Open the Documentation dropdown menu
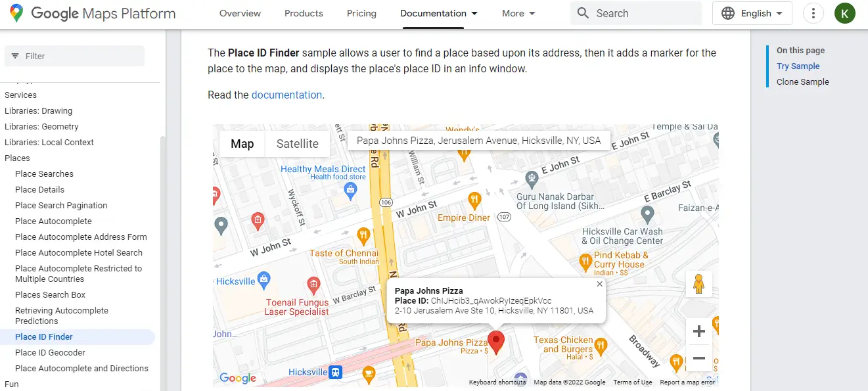Image resolution: width=868 pixels, height=391 pixels. coord(439,13)
